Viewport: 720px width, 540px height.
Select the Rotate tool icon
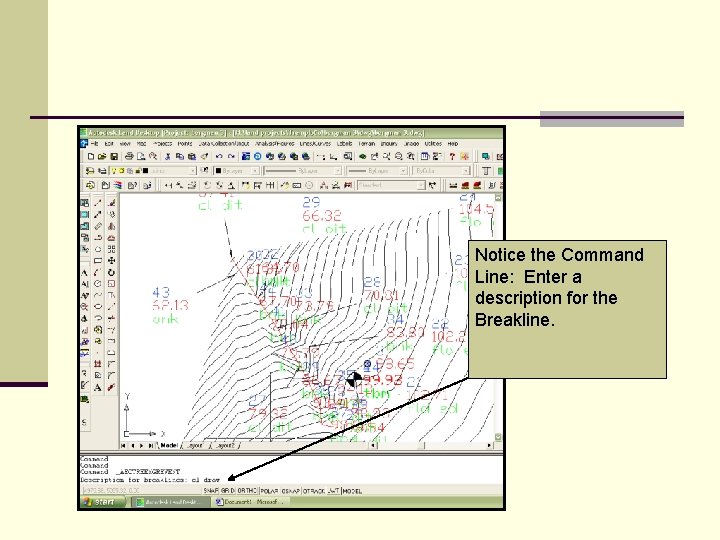112,273
